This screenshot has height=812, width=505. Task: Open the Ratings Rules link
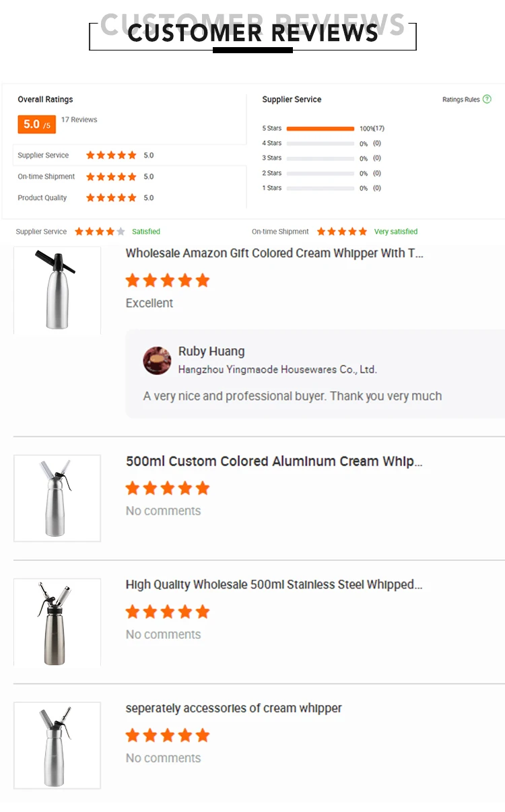click(461, 100)
